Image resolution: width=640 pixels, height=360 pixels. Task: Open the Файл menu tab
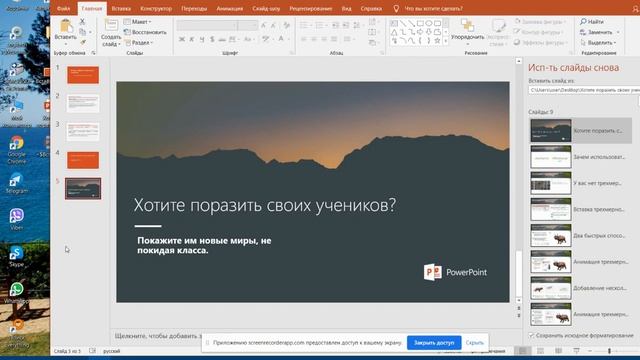coord(64,9)
